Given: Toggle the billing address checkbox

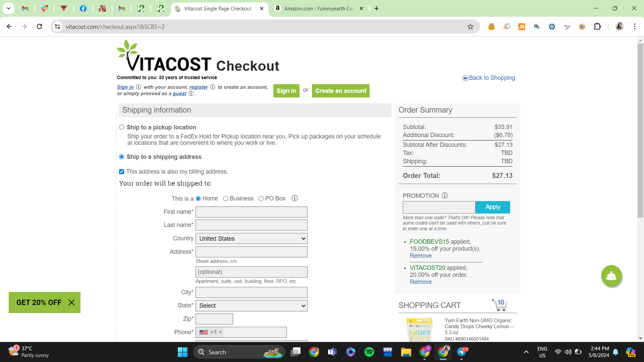Looking at the screenshot, I should click(x=122, y=172).
